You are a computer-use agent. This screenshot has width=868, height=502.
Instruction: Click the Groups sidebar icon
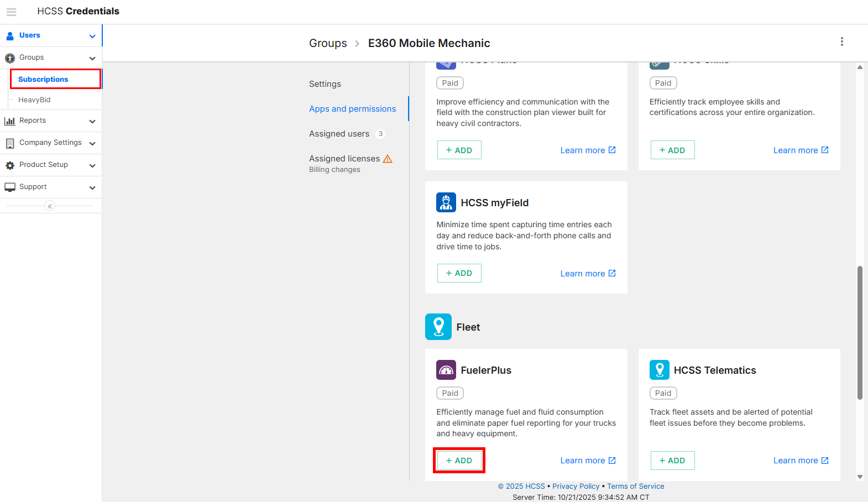click(x=10, y=58)
